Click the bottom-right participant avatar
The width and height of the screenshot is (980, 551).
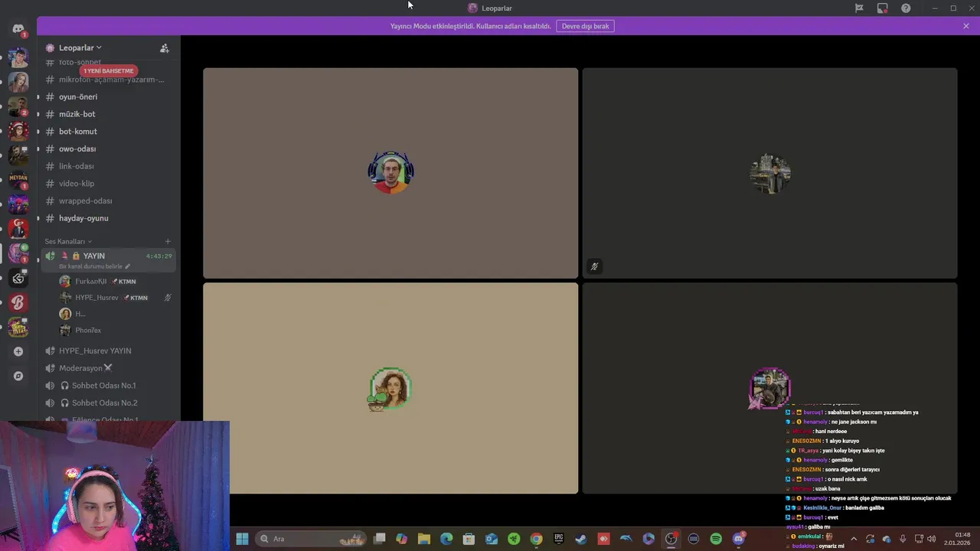[769, 388]
